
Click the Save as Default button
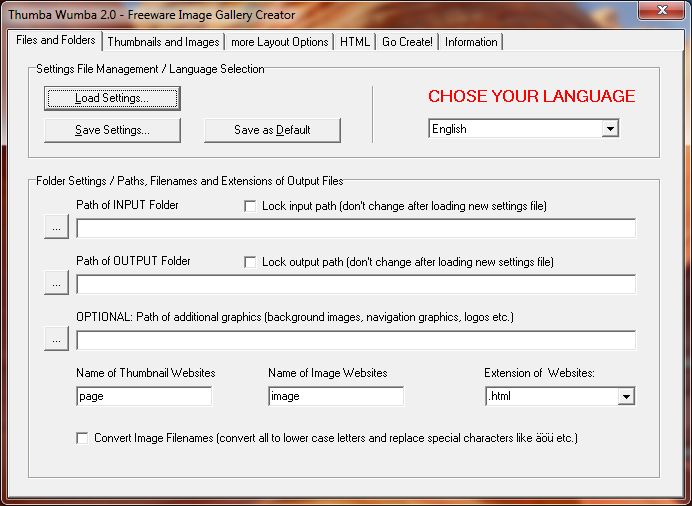[x=272, y=130]
